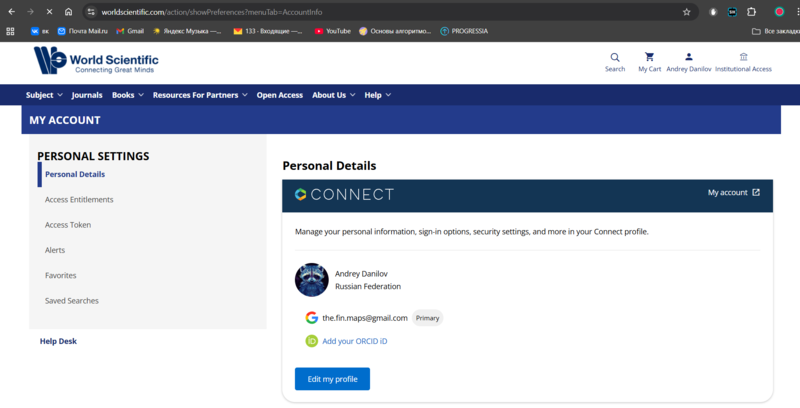The image size is (800, 408).
Task: Bookmark this page with star icon
Action: tap(686, 12)
